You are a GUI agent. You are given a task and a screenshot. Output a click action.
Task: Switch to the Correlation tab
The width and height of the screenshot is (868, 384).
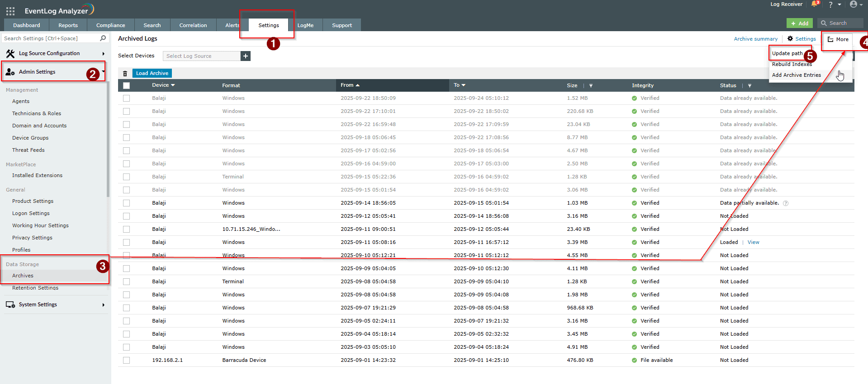(193, 25)
